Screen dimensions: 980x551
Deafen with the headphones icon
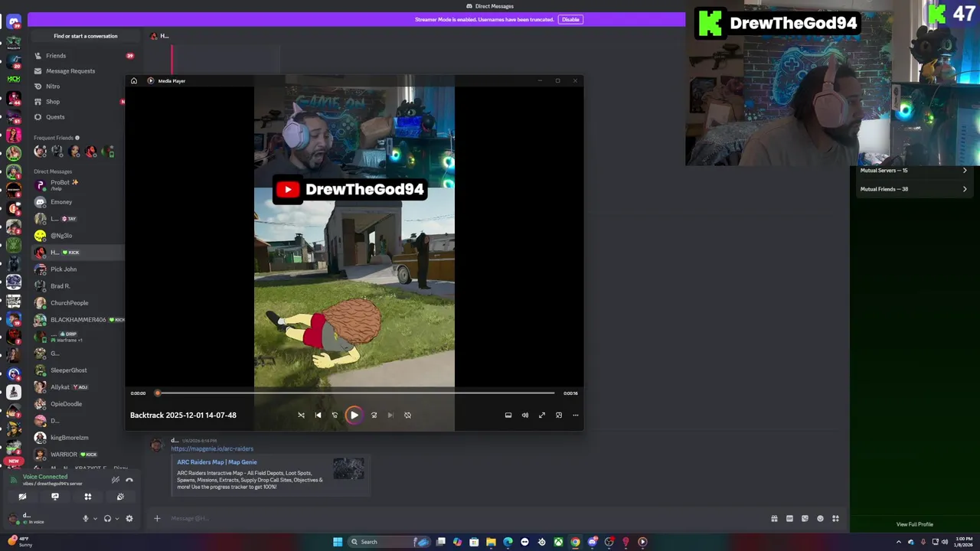[x=107, y=519]
